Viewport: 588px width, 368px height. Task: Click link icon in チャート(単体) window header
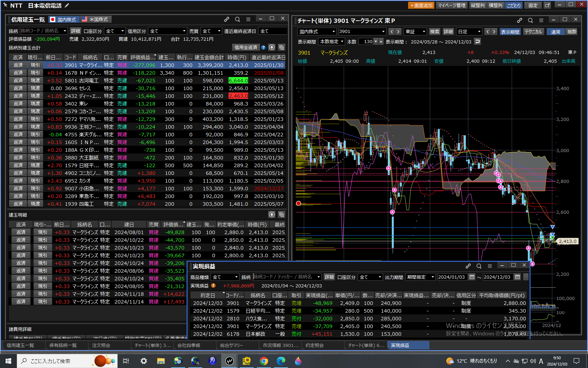[520, 20]
